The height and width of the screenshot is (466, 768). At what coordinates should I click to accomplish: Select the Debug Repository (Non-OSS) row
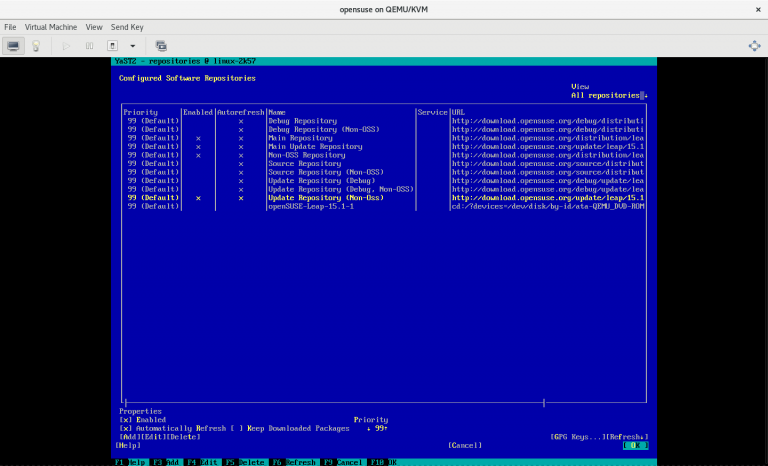tap(384, 129)
